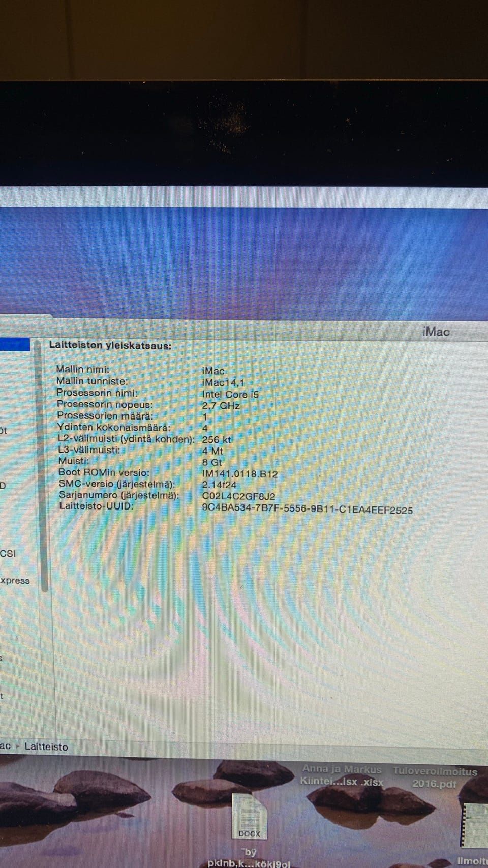This screenshot has height=868, width=488.
Task: Click the 'Mallin nimi:' label
Action: (82, 369)
